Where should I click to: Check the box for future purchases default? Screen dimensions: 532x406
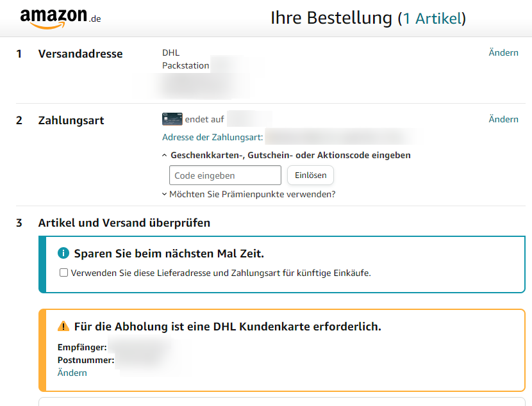pos(64,272)
